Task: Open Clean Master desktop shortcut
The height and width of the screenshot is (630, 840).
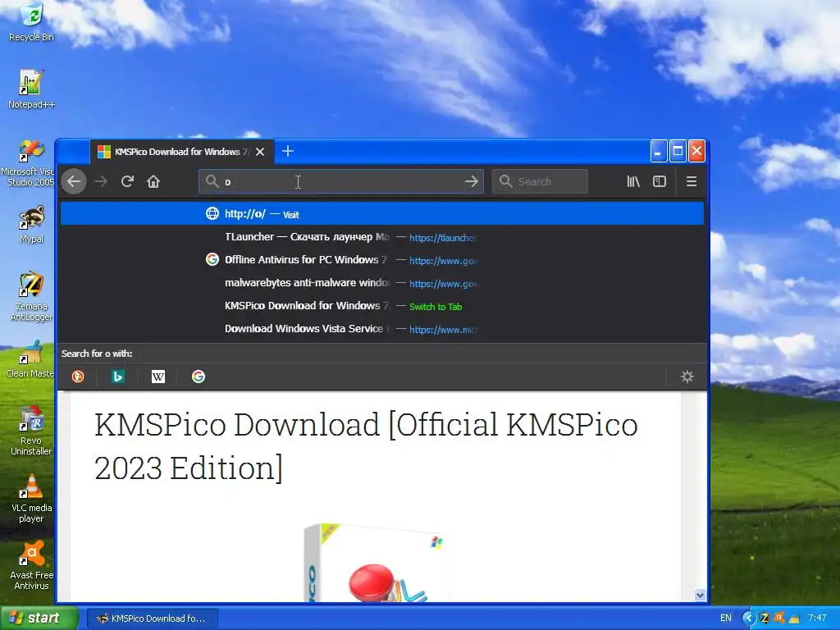Action: click(x=30, y=359)
